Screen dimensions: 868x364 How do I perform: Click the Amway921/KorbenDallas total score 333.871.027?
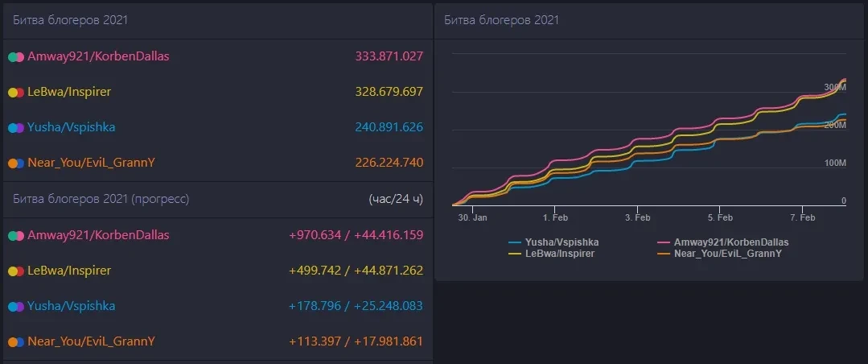click(x=389, y=56)
